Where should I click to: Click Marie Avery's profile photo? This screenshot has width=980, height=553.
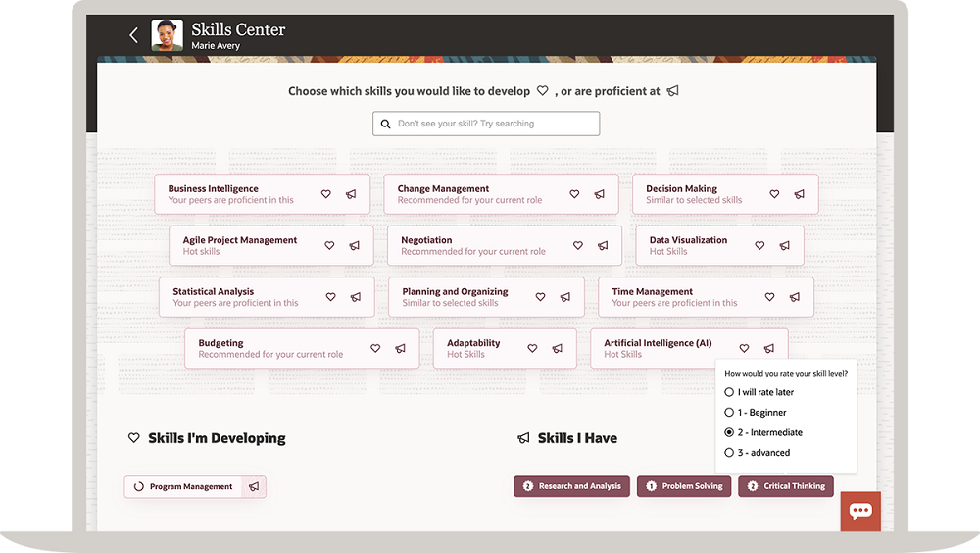[167, 35]
